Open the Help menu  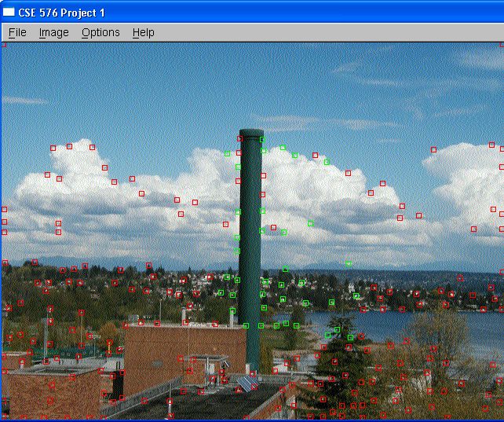click(144, 32)
